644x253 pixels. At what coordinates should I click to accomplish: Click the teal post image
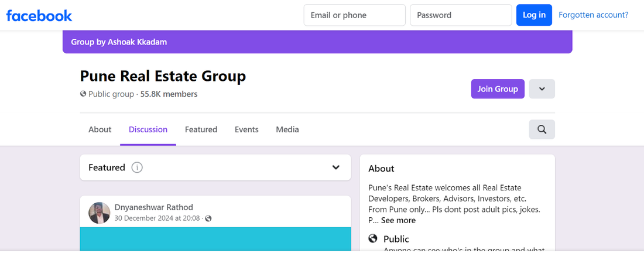pyautogui.click(x=215, y=238)
